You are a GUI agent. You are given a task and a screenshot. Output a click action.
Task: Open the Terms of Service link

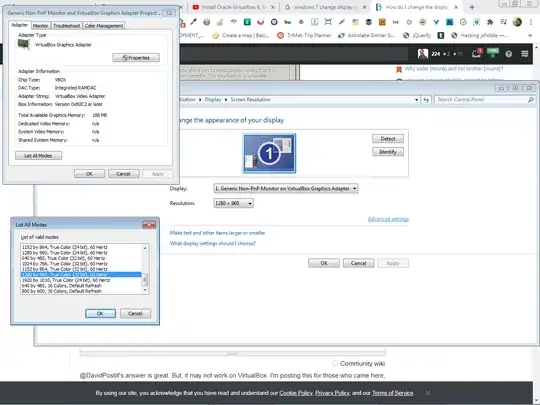[392, 393]
